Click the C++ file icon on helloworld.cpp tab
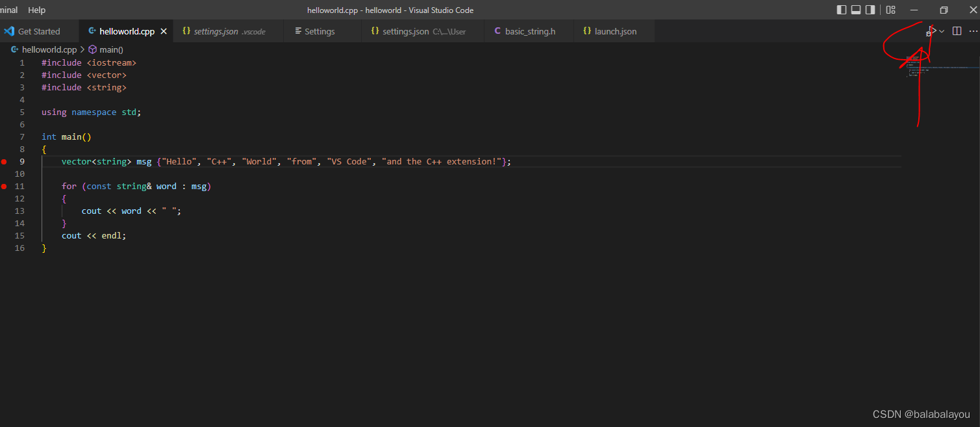 pos(92,31)
